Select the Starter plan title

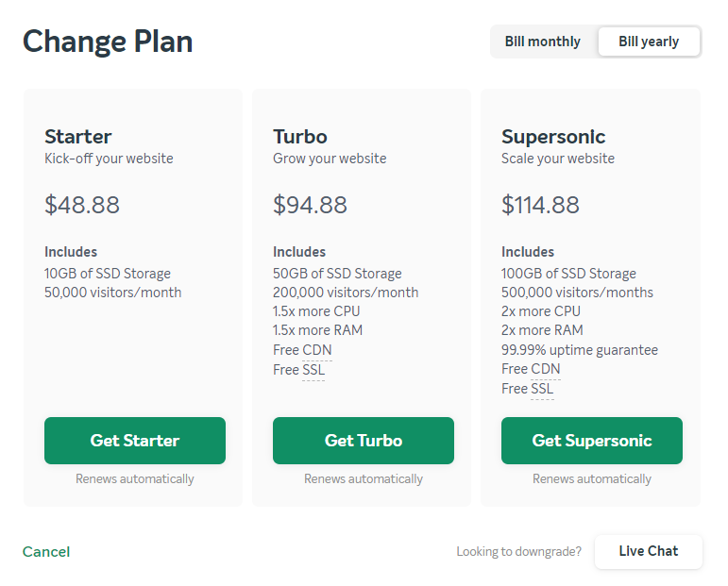tap(78, 137)
